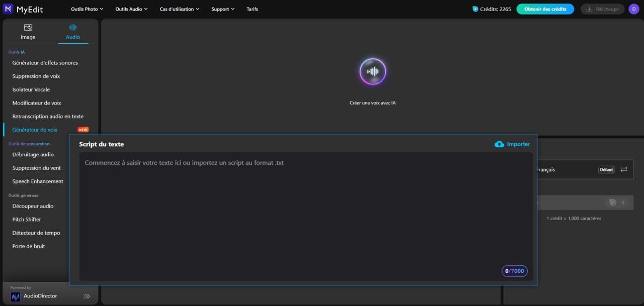Select Retranscription audio en texte
This screenshot has height=306, width=644.
click(48, 116)
